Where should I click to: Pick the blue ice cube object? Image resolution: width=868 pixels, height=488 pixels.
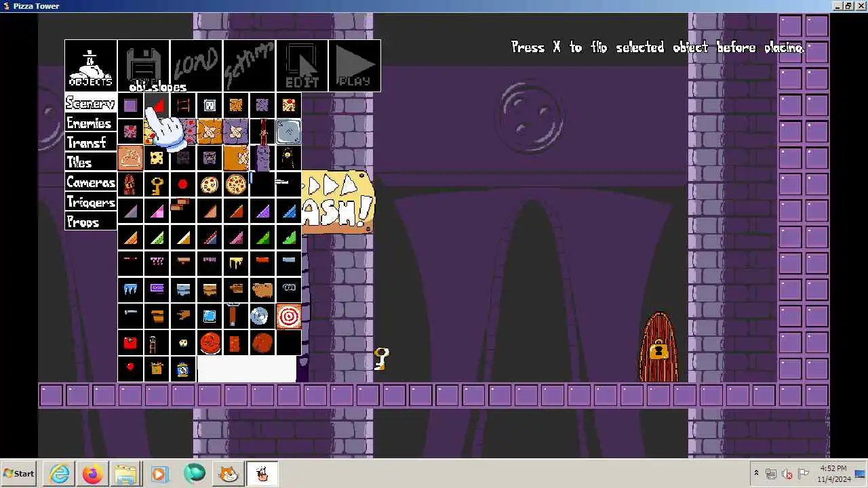point(210,316)
